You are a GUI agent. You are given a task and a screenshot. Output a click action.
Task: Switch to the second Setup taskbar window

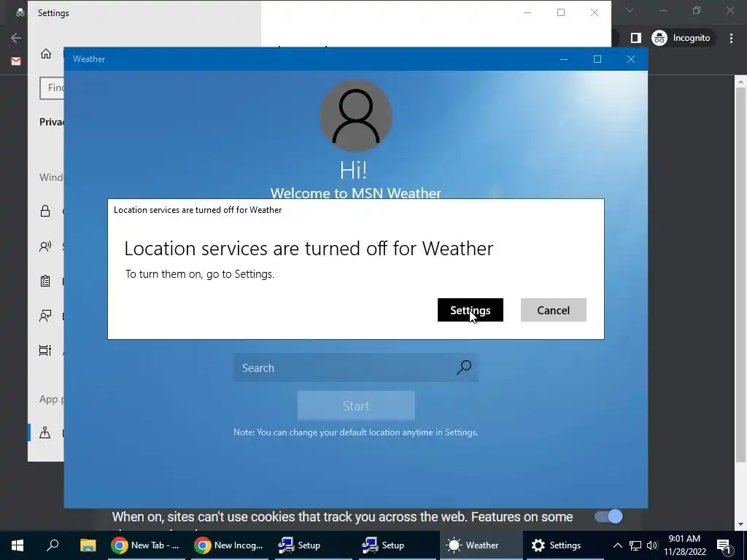[x=397, y=545]
